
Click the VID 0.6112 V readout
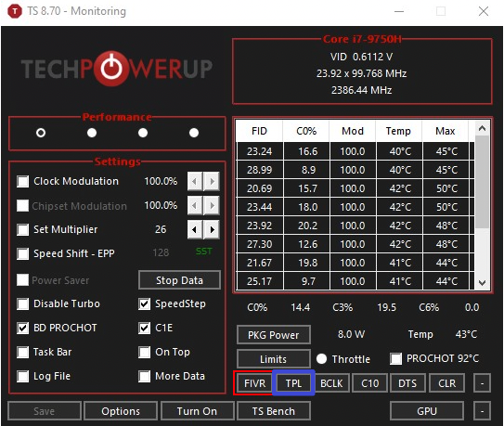click(x=362, y=57)
